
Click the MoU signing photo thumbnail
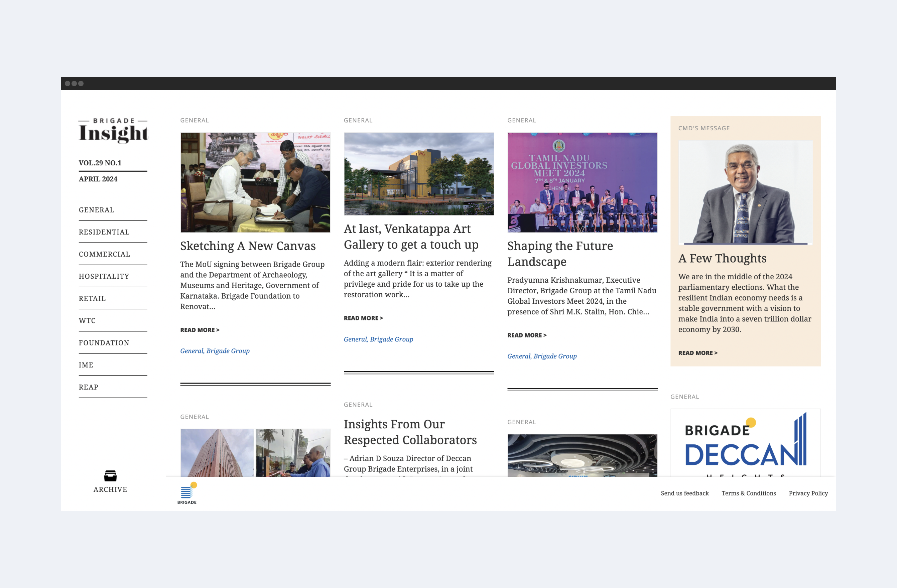pyautogui.click(x=256, y=182)
